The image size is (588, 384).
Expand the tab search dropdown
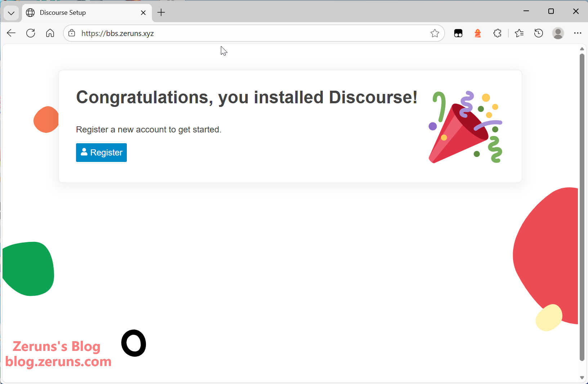coord(11,13)
